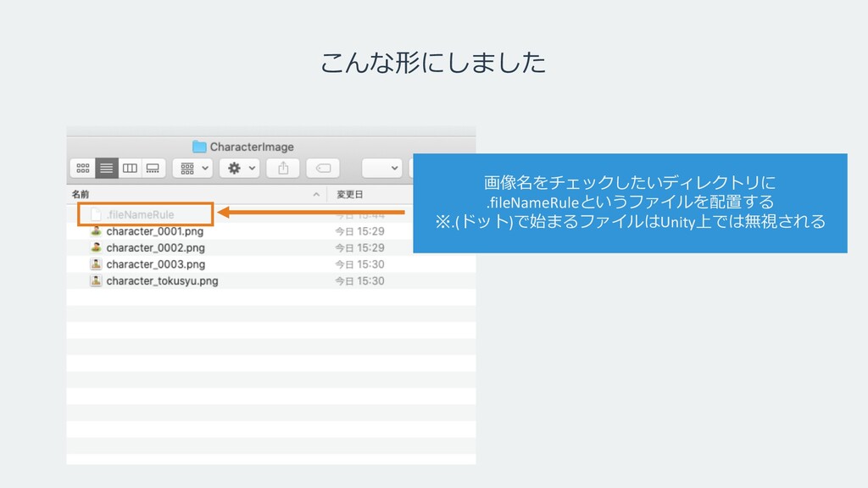Click the character_tokusyu.png thumbnail icon

[96, 280]
